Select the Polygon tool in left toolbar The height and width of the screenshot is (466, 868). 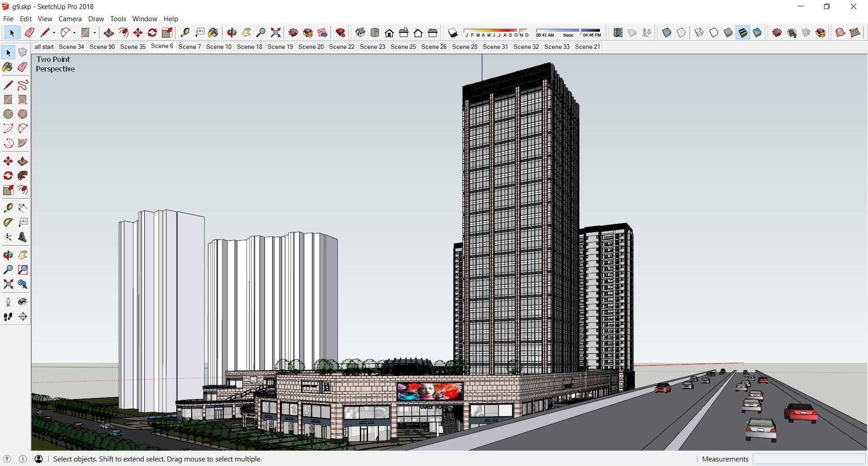pyautogui.click(x=23, y=114)
